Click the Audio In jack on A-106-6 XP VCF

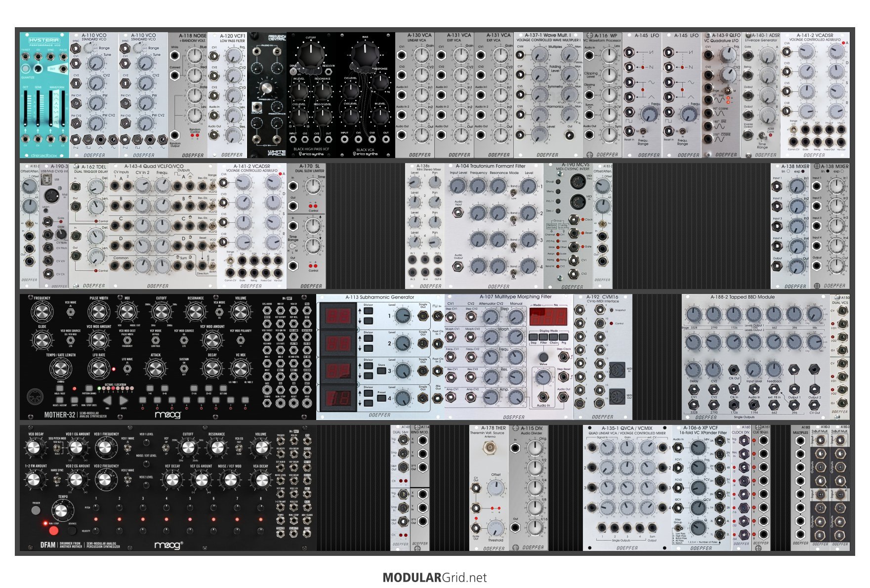click(x=678, y=448)
